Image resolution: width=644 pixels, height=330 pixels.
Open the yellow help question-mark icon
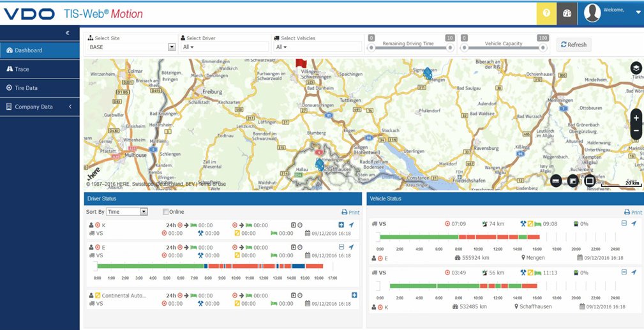coord(546,13)
